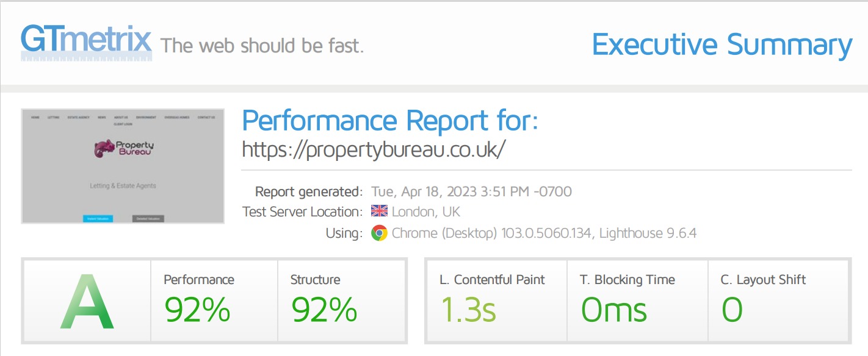The width and height of the screenshot is (868, 356).
Task: Select the C. Layout Shift 0 metric
Action: (732, 309)
